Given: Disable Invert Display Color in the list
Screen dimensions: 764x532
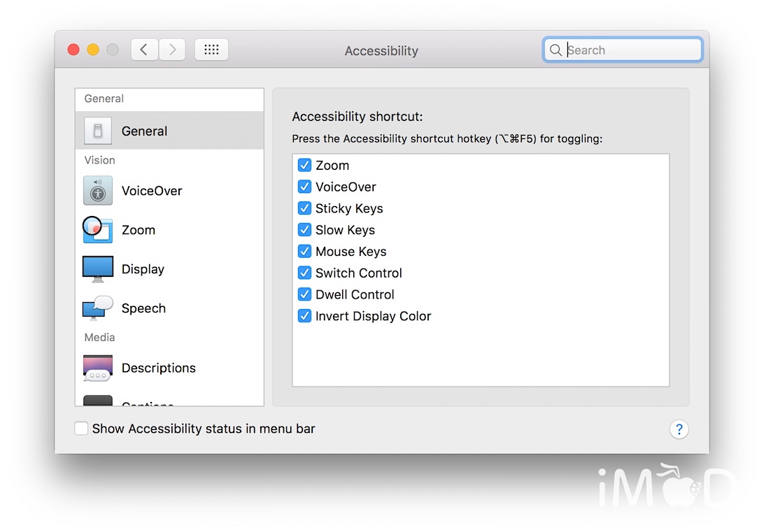Looking at the screenshot, I should point(304,316).
